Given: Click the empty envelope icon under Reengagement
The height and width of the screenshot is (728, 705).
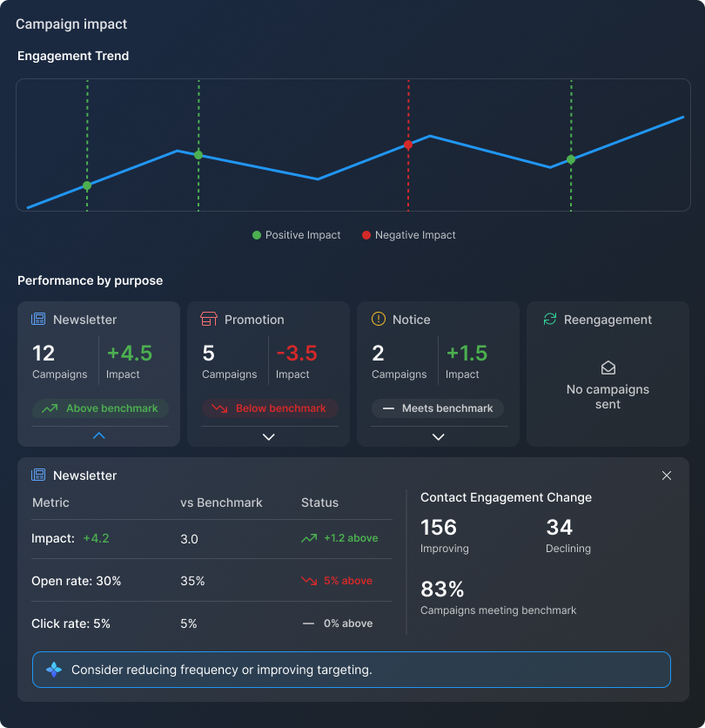Looking at the screenshot, I should (x=607, y=367).
